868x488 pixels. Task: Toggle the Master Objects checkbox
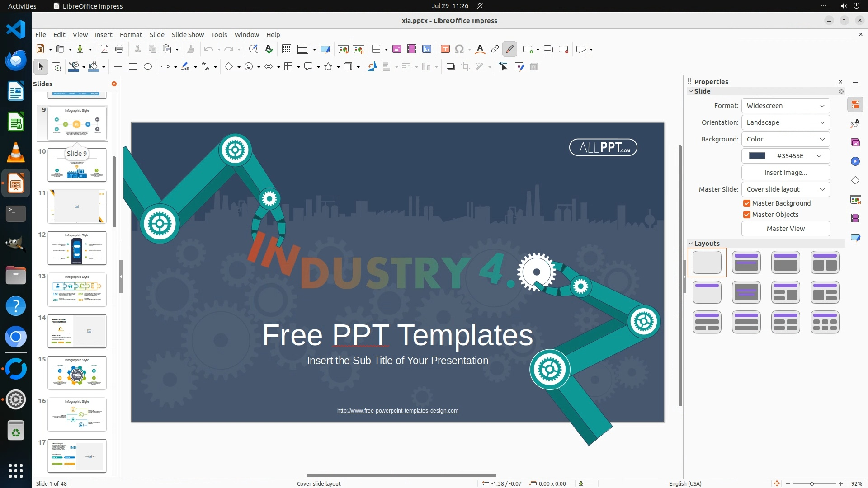click(747, 215)
